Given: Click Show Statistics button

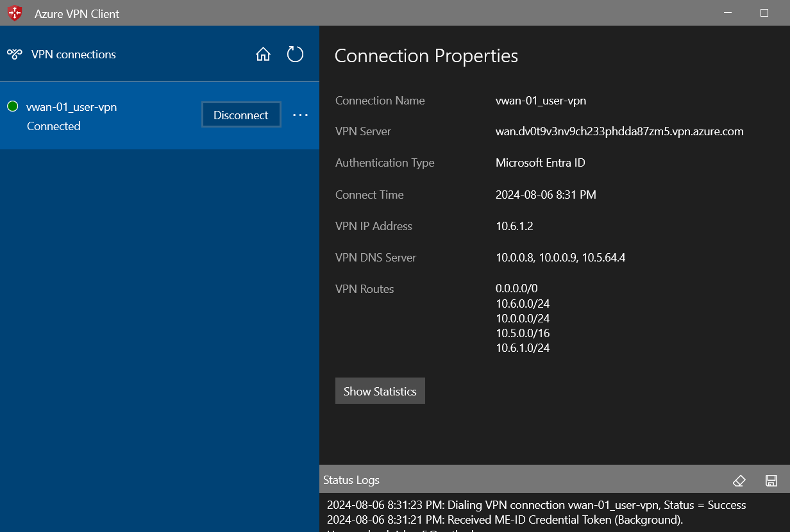Looking at the screenshot, I should (x=380, y=391).
